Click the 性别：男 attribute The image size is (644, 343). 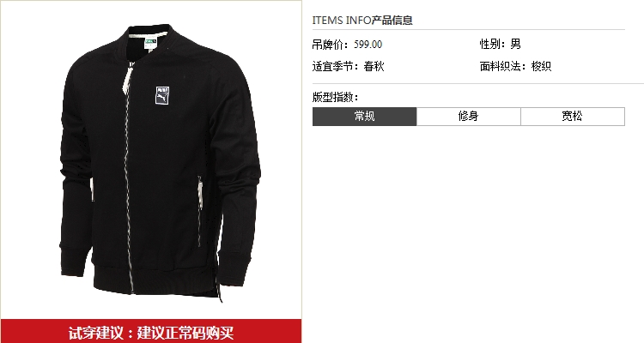coord(501,44)
